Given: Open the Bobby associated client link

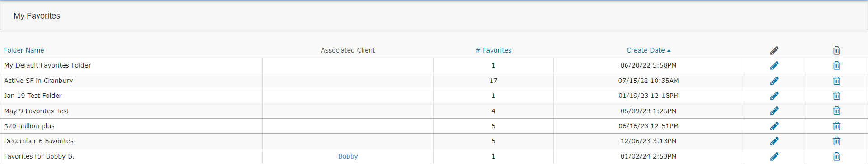Looking at the screenshot, I should click(348, 156).
